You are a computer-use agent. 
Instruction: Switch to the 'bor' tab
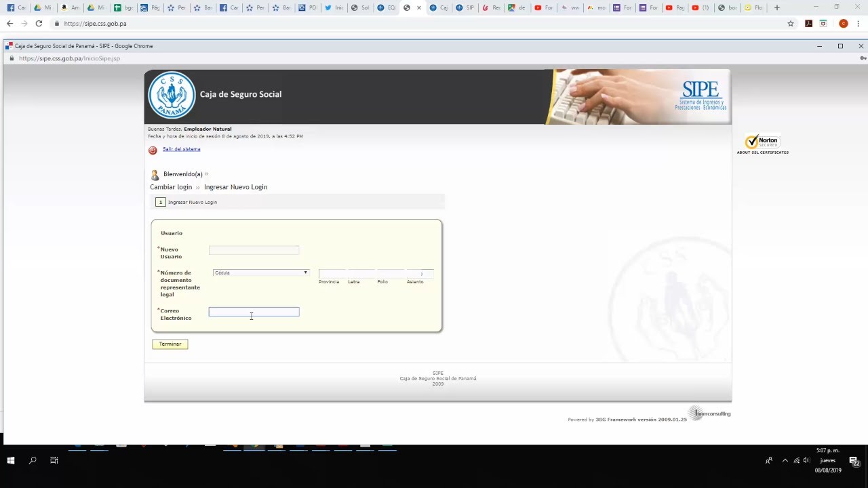(728, 7)
